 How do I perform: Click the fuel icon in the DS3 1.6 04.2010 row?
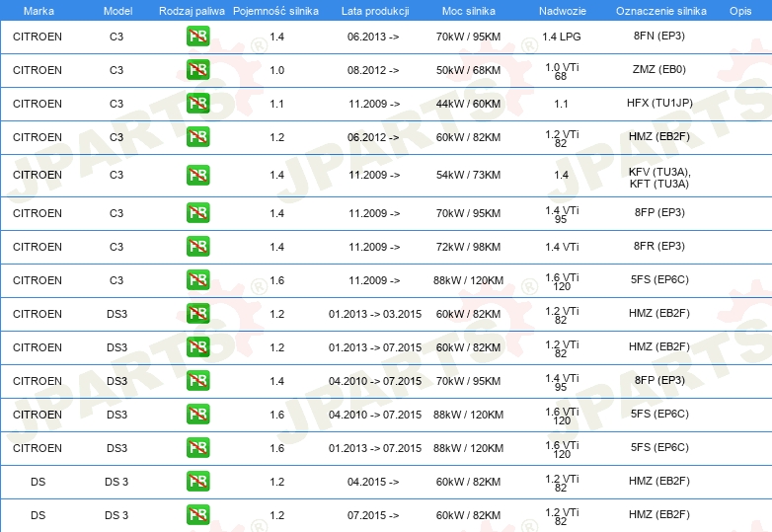(x=197, y=414)
